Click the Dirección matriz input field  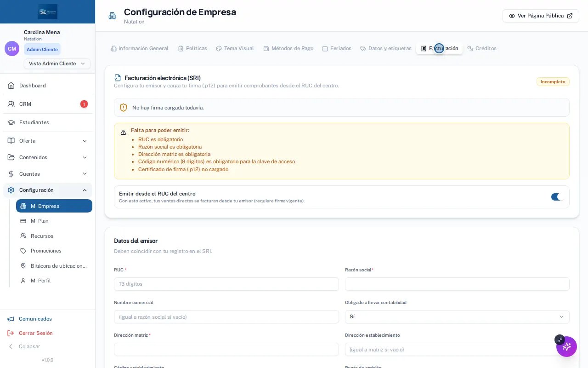(x=226, y=349)
